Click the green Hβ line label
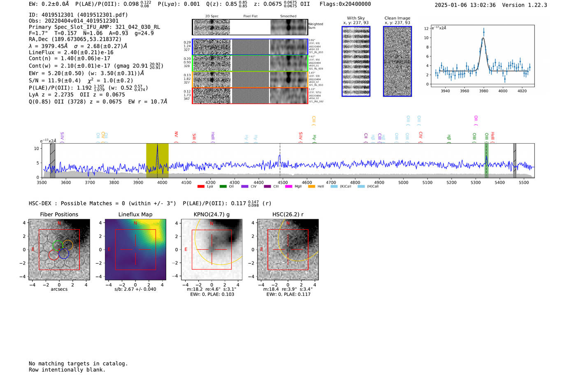 coord(449,138)
